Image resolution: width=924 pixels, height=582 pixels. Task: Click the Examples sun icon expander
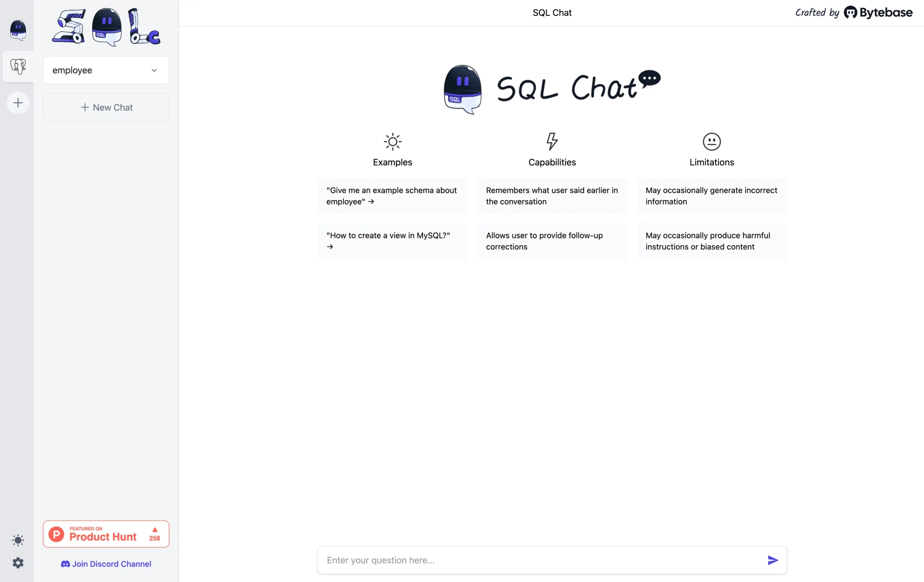click(392, 141)
